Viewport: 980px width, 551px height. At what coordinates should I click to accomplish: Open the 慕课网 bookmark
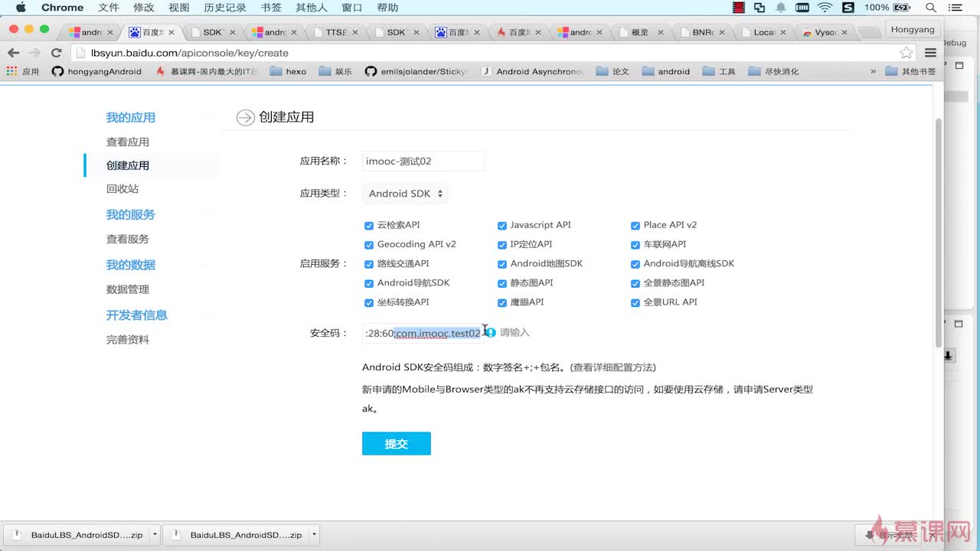click(x=206, y=71)
